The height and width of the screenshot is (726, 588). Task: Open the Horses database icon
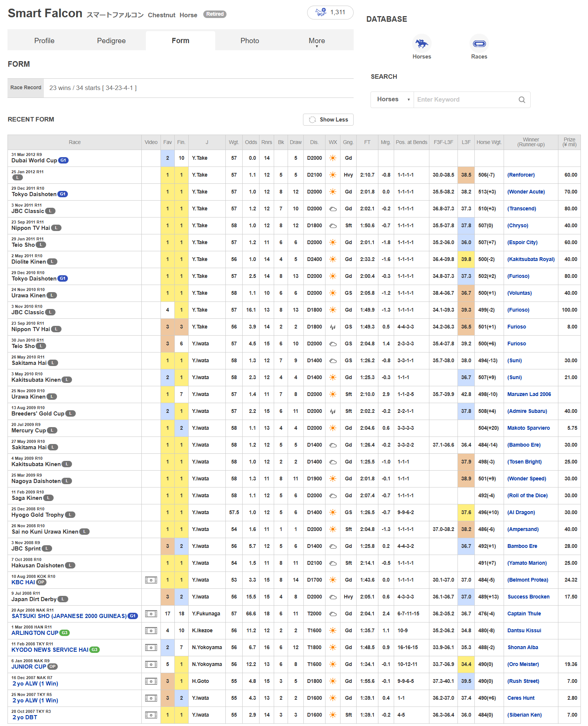[x=421, y=44]
